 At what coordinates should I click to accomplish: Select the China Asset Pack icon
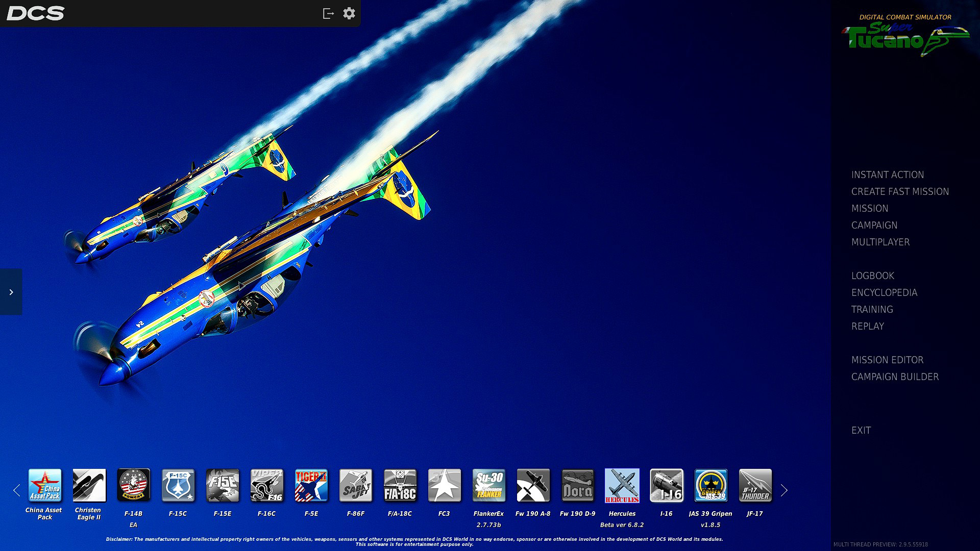pos(44,485)
